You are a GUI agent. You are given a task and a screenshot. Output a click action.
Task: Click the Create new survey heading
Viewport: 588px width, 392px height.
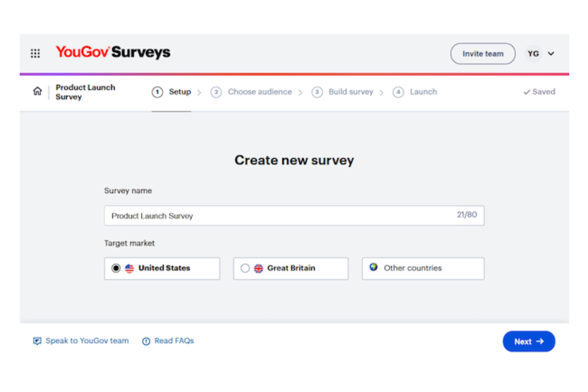click(x=294, y=160)
